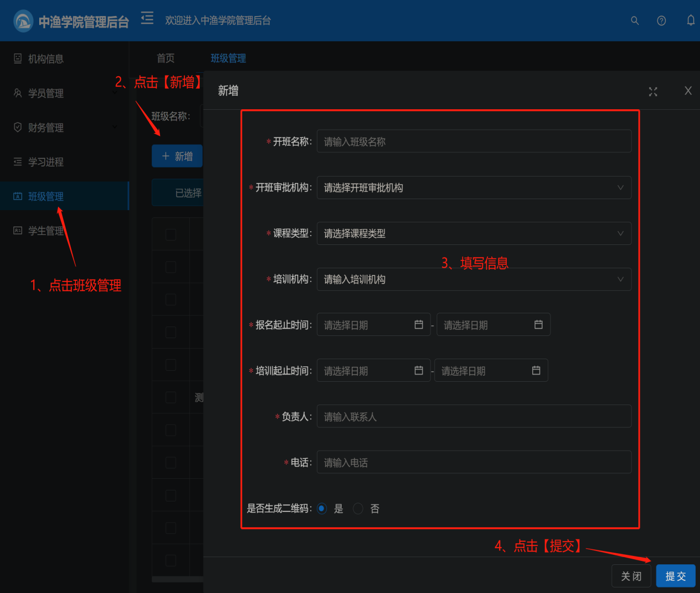
Task: Focus the 电话 input field
Action: 474,462
